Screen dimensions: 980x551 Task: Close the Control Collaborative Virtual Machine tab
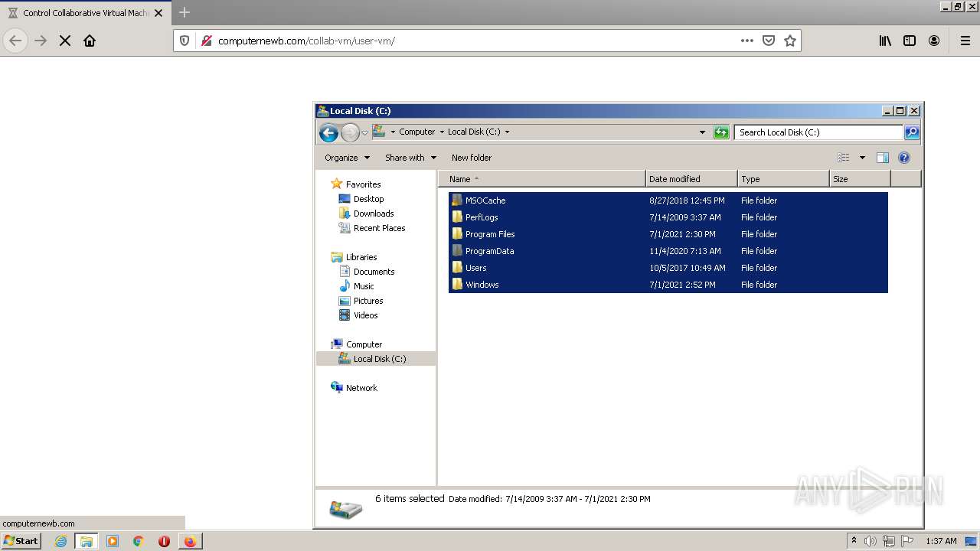pyautogui.click(x=158, y=13)
